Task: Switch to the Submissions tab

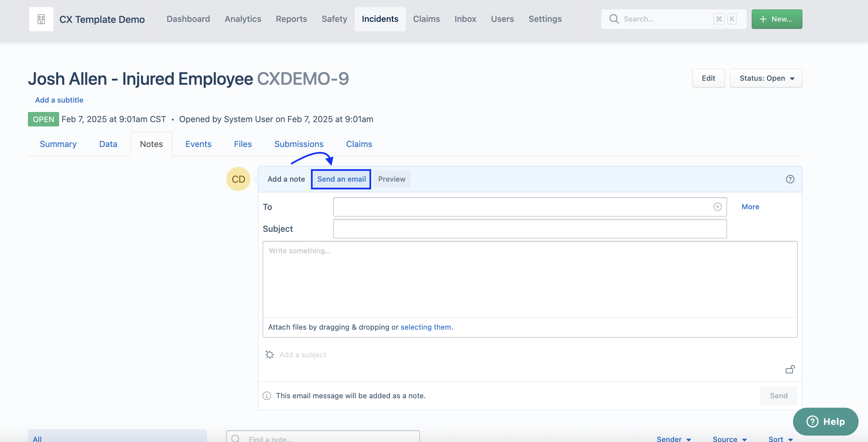Action: (299, 144)
